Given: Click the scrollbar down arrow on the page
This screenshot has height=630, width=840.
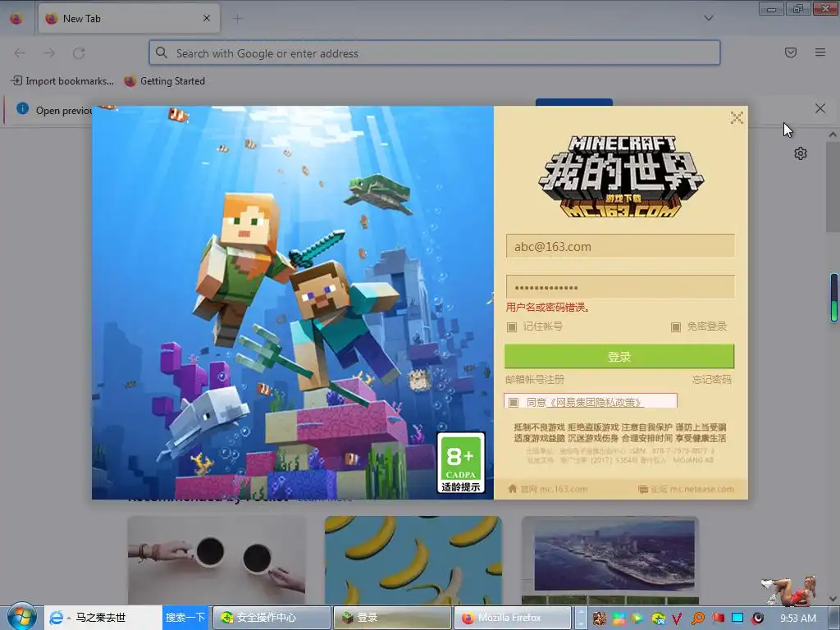Looking at the screenshot, I should tap(833, 598).
